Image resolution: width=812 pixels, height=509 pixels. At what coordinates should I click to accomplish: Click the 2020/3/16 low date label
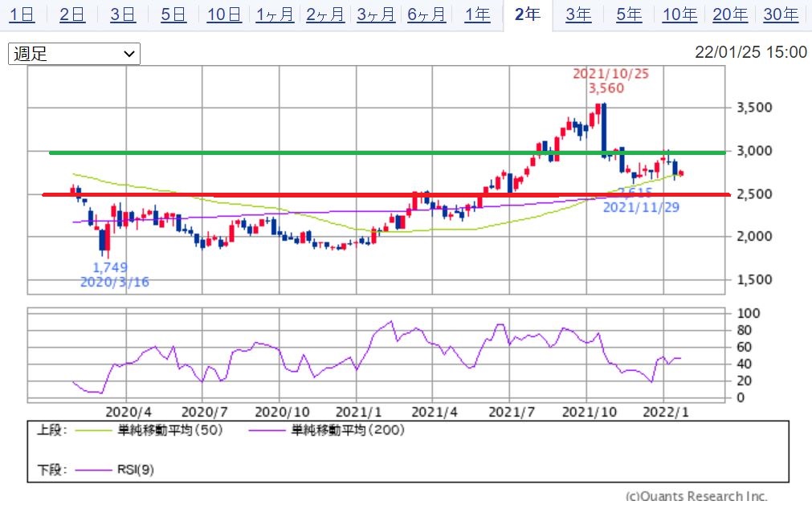114,283
